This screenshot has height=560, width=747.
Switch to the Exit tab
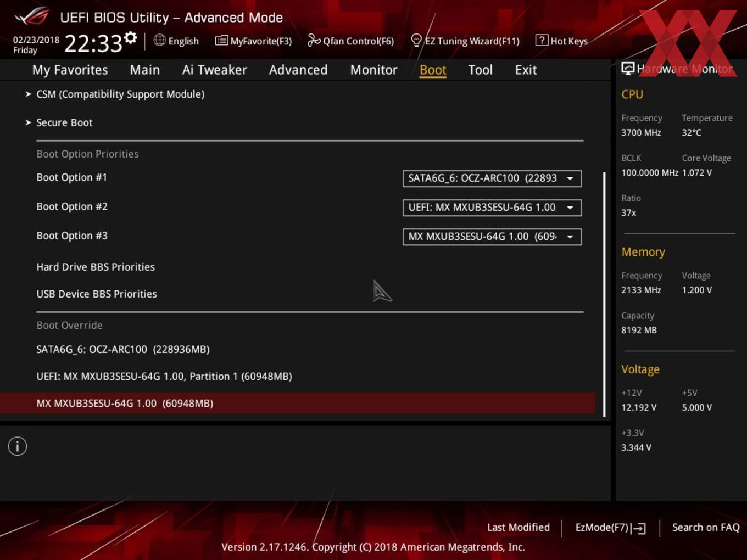tap(526, 70)
